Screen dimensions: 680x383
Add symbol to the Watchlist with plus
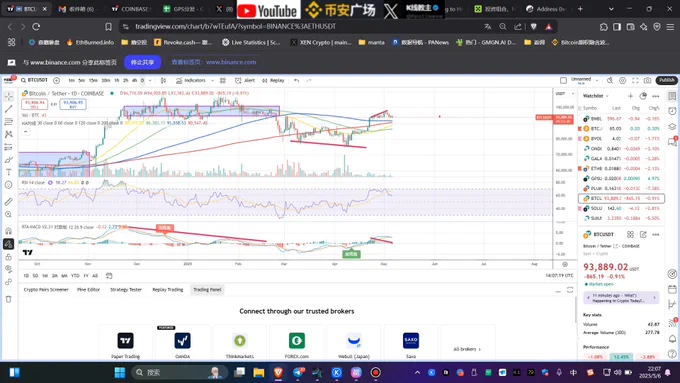[x=630, y=96]
